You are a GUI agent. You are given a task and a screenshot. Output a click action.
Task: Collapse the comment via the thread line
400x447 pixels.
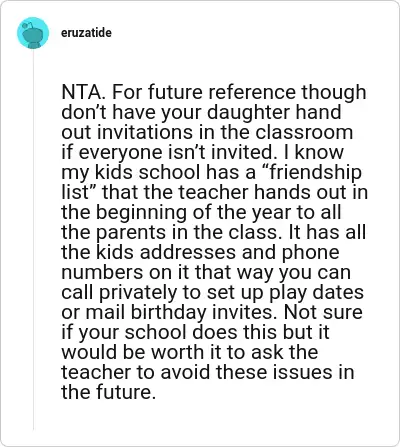tap(33, 240)
